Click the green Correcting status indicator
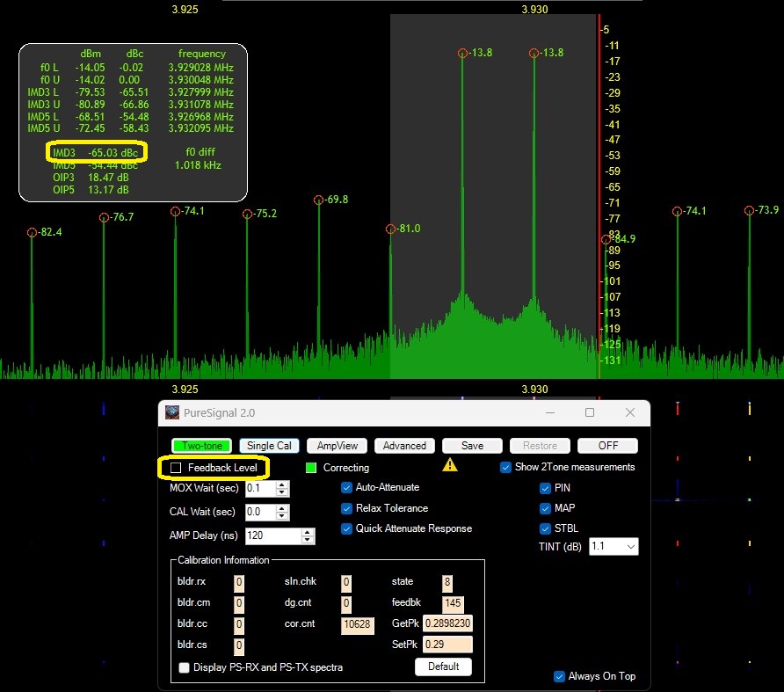This screenshot has width=784, height=692. (x=311, y=468)
